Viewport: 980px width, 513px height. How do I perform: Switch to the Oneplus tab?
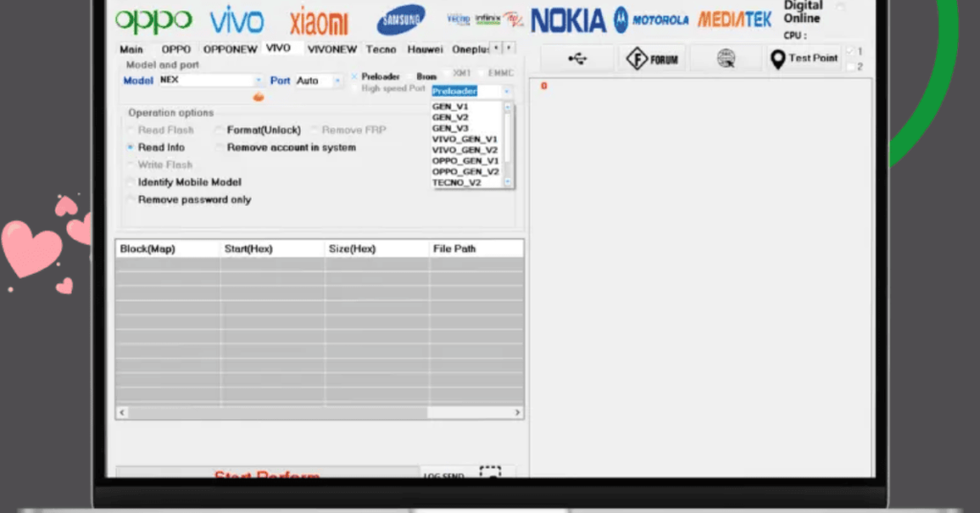[x=470, y=50]
